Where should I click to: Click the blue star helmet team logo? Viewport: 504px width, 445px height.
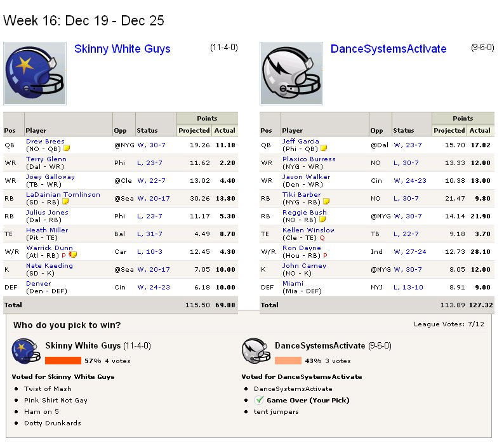[35, 74]
